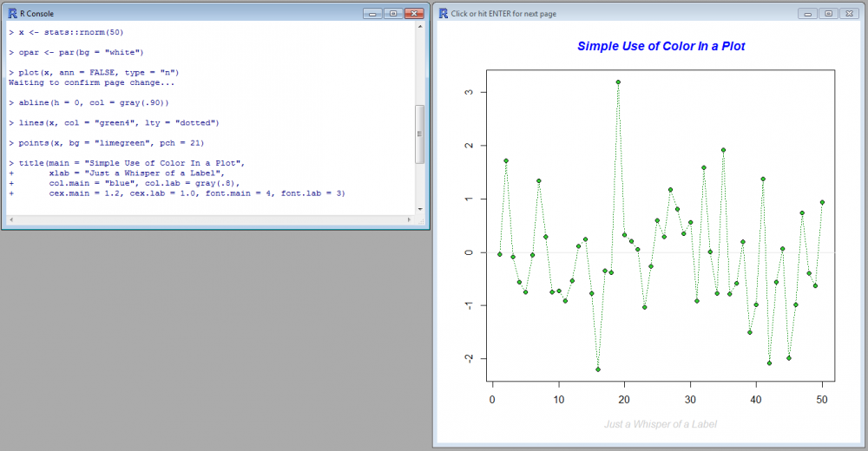Click the gray "Just a Whisper of a Label" text
The width and height of the screenshot is (868, 451).
point(661,424)
